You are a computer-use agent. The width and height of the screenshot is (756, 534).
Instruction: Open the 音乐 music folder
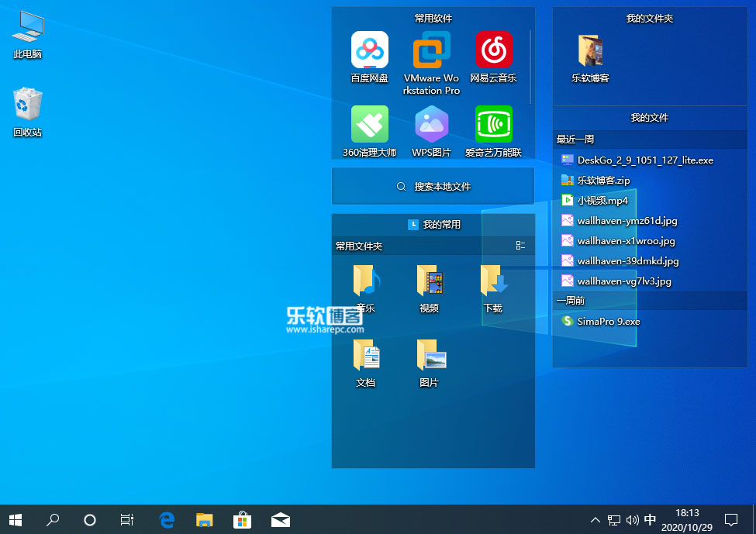tap(365, 288)
